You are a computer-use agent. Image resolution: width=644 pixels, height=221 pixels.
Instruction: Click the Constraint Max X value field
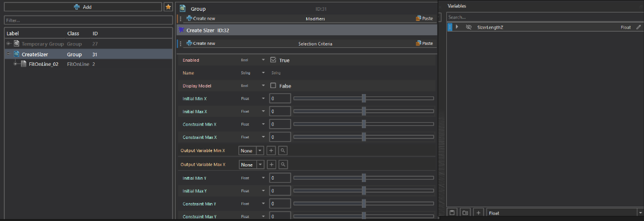[x=280, y=137]
